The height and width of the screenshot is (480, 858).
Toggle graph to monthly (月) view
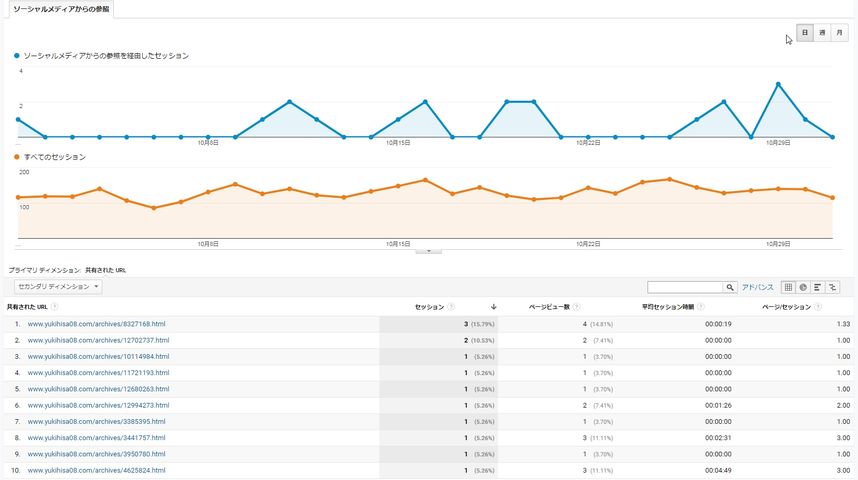click(839, 33)
